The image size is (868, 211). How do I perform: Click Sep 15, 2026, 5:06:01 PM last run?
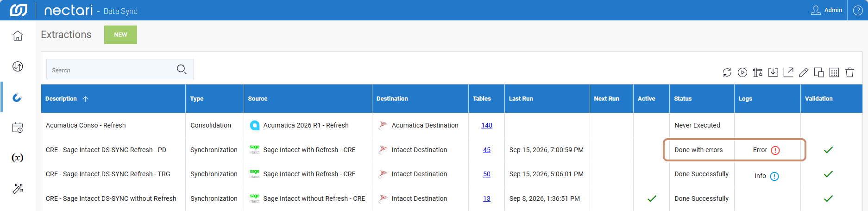(546, 174)
